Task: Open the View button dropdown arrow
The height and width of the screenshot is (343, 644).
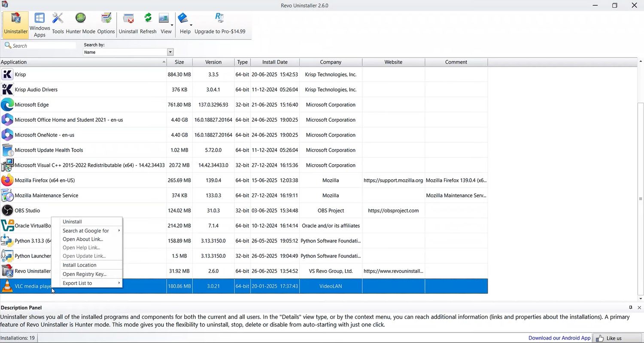Action: 172,25
